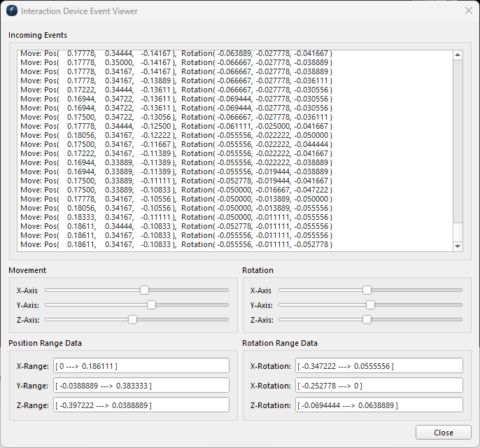This screenshot has width=480, height=448.
Task: Click the Movement Y-Axis slider handle
Action: (151, 304)
